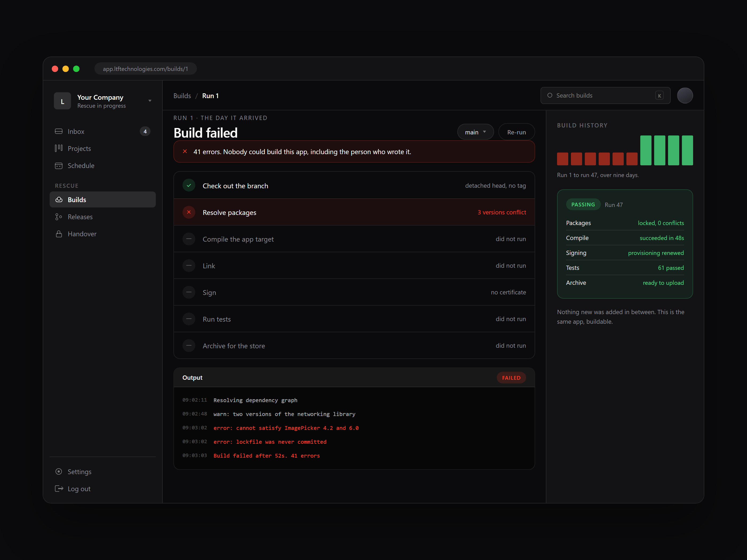Click the '61 passed' Tests value
The height and width of the screenshot is (560, 747).
click(671, 268)
